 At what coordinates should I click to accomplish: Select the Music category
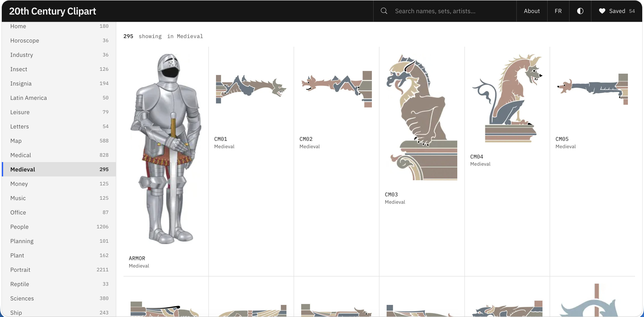59,198
